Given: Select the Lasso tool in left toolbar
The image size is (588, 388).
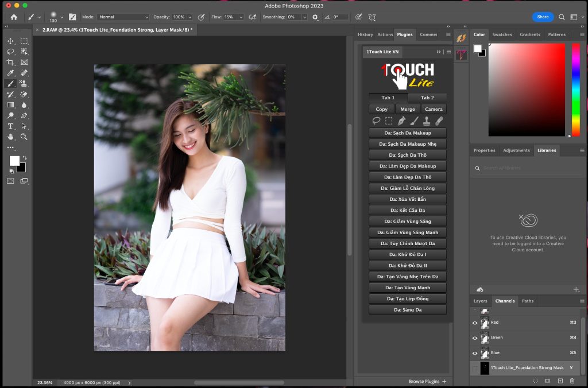Looking at the screenshot, I should (10, 52).
